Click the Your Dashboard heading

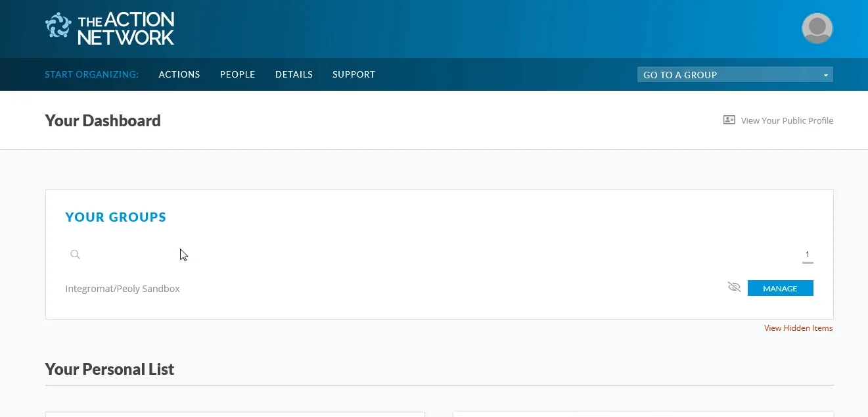point(103,121)
